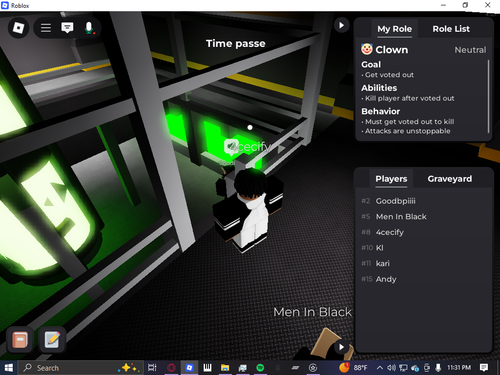Toggle the microphone voice chat

(89, 28)
